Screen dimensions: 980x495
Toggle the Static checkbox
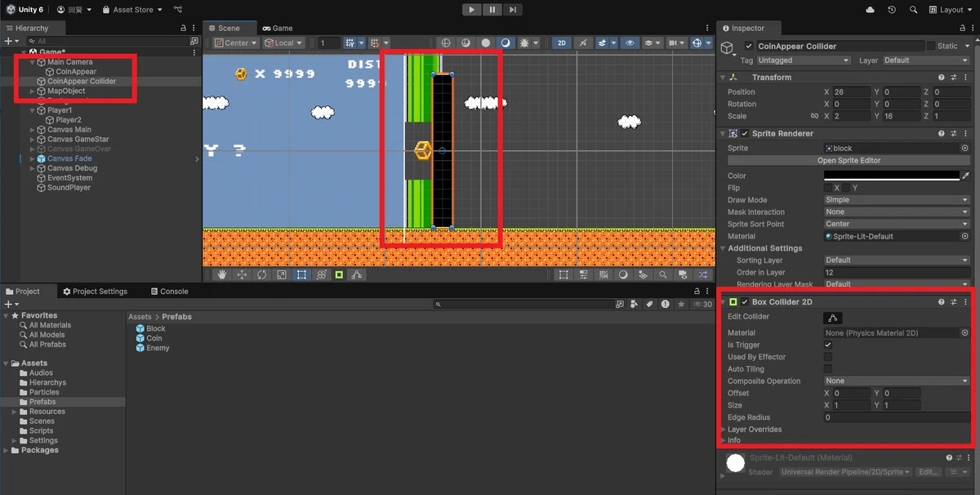[x=930, y=46]
